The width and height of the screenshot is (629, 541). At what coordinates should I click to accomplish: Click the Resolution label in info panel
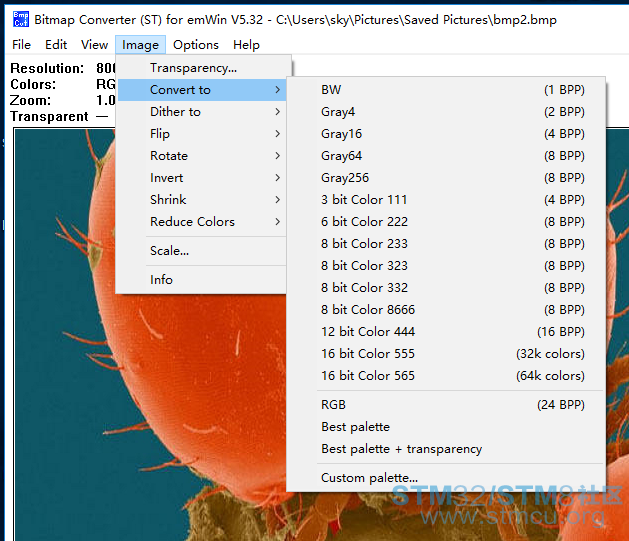(x=47, y=68)
